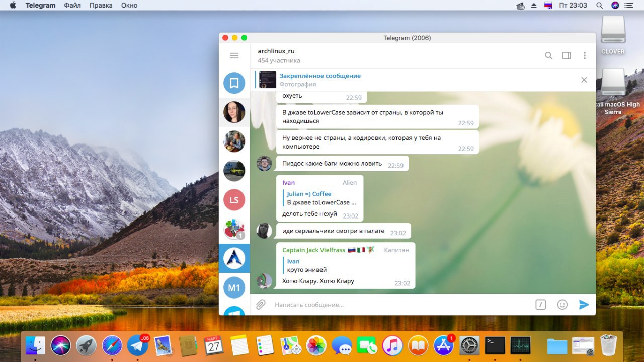Open Photos app in Dock

tap(316, 345)
